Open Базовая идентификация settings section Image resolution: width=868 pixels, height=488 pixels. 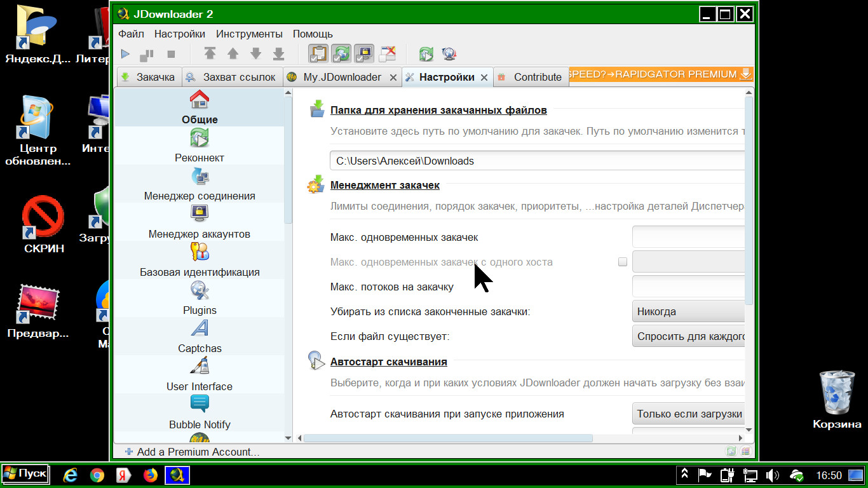200,259
